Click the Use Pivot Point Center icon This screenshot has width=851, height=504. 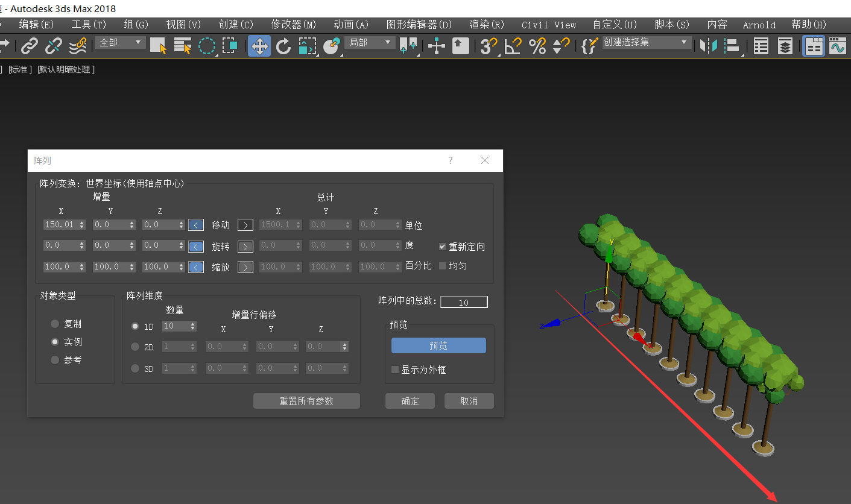(409, 46)
